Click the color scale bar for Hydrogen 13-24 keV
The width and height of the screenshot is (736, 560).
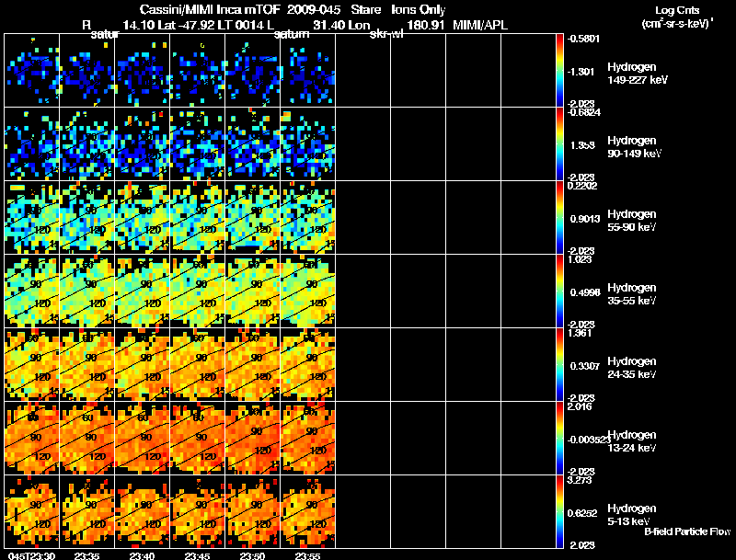[x=559, y=439]
